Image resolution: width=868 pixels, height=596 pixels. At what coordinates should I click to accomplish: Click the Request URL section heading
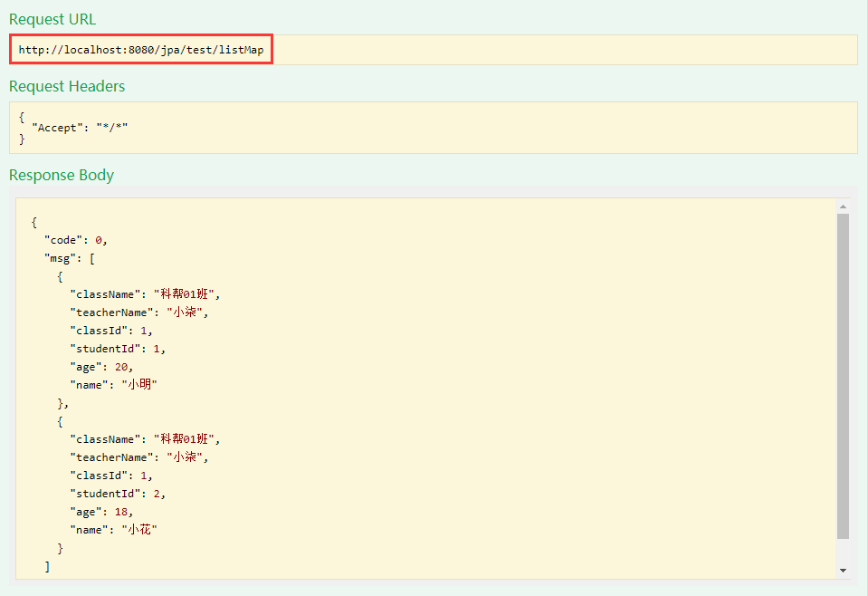pos(52,19)
